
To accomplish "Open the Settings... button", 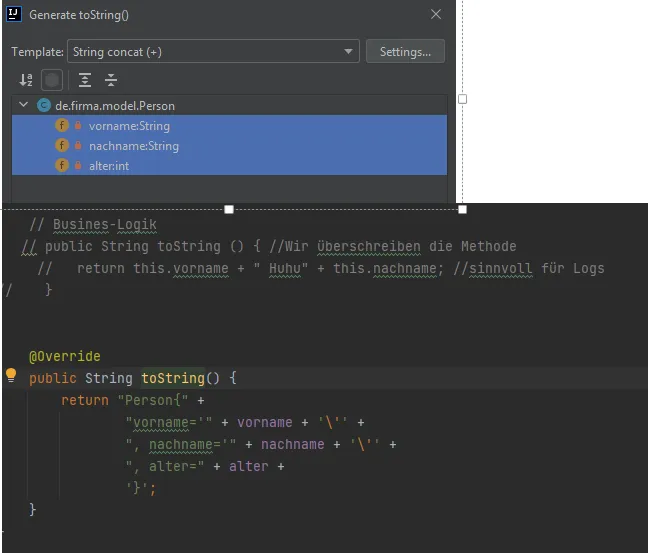I will (405, 51).
